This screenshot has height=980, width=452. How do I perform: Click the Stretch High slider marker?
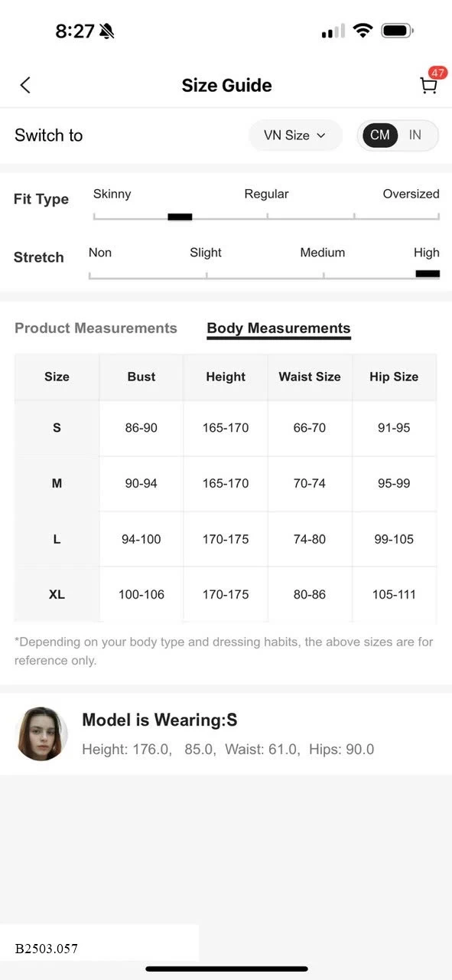(428, 273)
